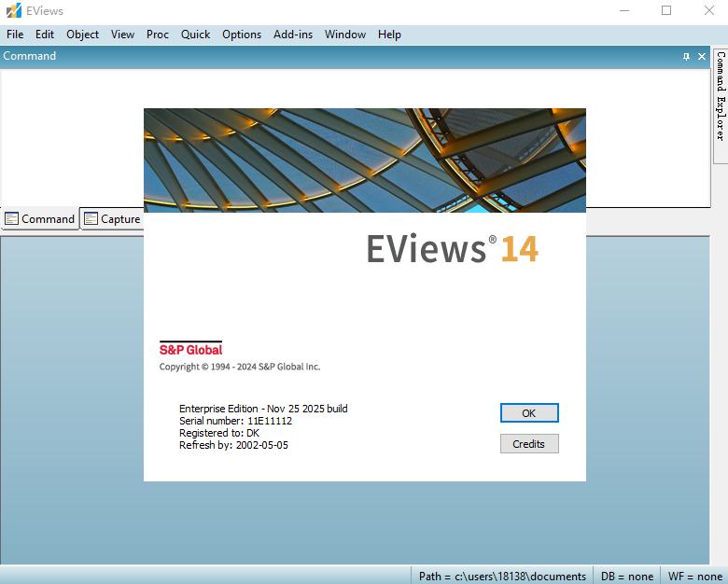The width and height of the screenshot is (728, 584).
Task: Open the Options menu
Action: (242, 35)
